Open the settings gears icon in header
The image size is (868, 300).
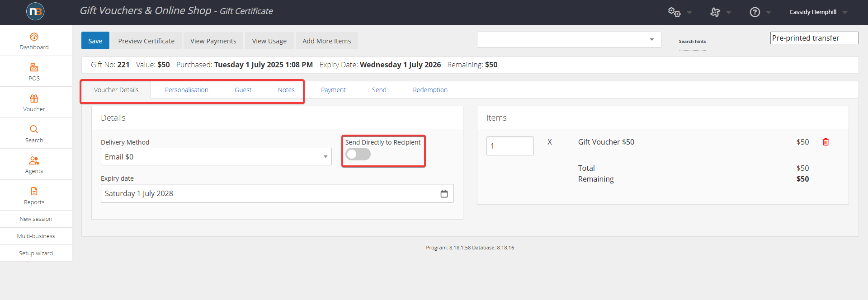pos(674,12)
